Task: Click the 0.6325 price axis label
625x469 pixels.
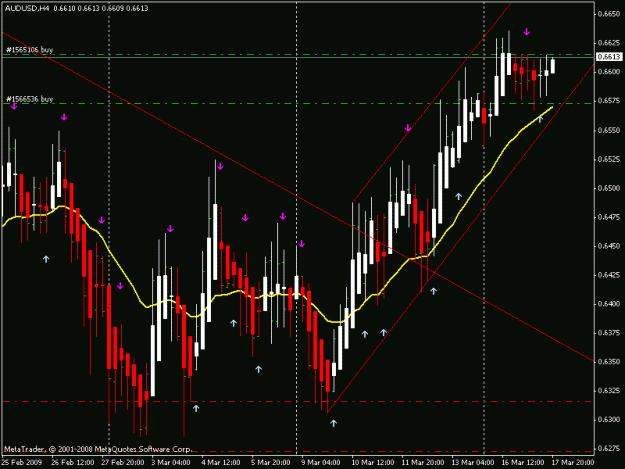Action: coord(609,391)
